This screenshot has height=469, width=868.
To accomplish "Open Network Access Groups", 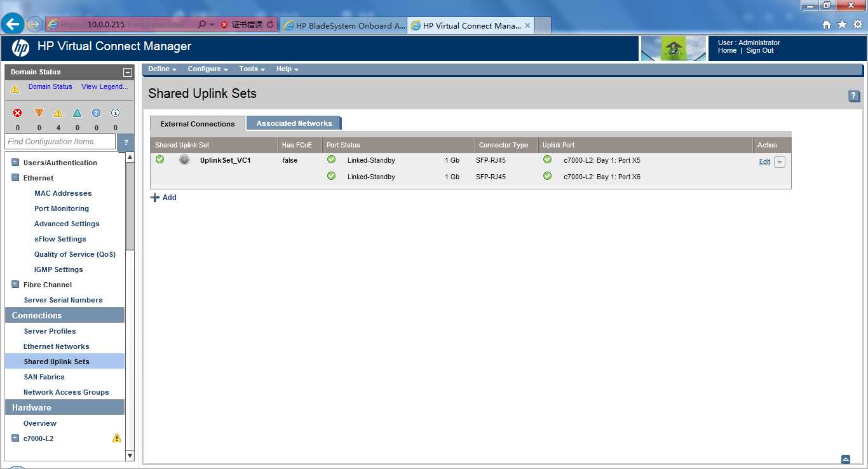I will tap(66, 392).
